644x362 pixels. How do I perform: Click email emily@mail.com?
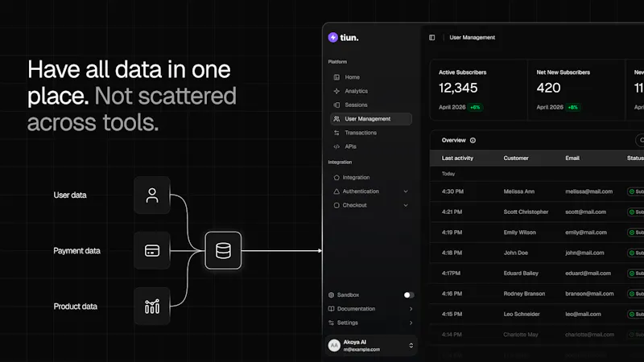[x=586, y=232]
